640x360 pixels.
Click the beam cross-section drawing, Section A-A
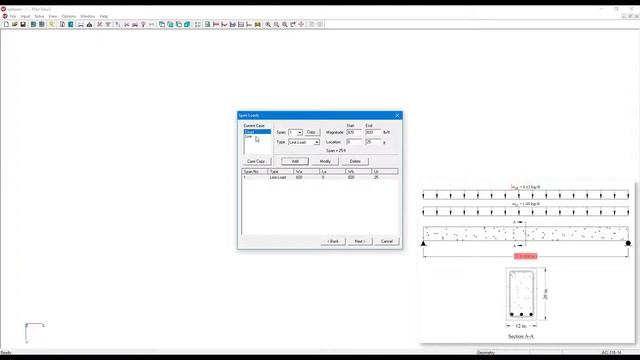pyautogui.click(x=521, y=294)
